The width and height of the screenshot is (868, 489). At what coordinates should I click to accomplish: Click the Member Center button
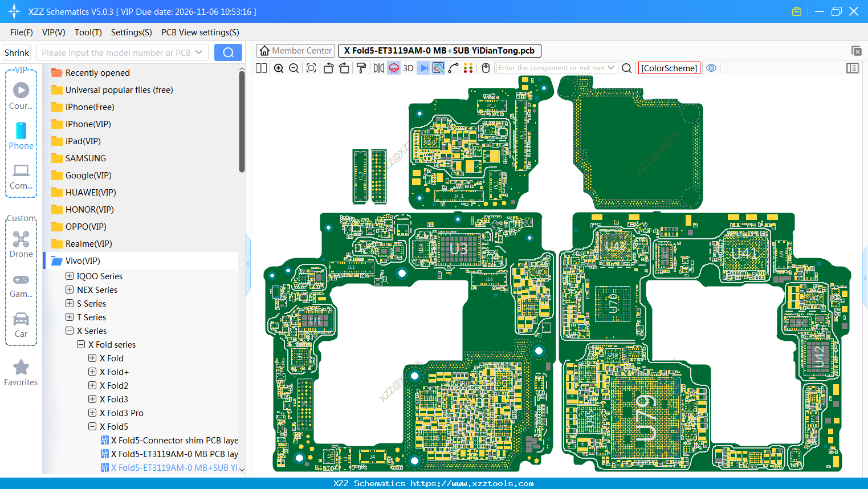295,50
